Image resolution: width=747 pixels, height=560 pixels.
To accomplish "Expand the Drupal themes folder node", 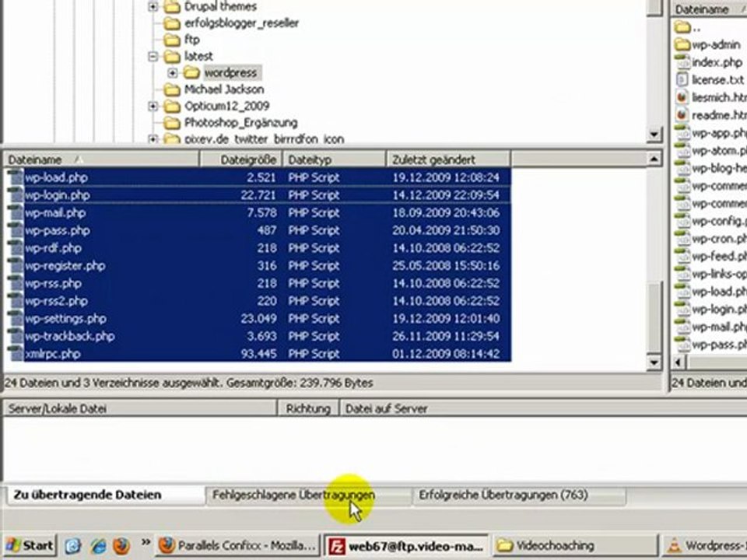I will click(153, 7).
